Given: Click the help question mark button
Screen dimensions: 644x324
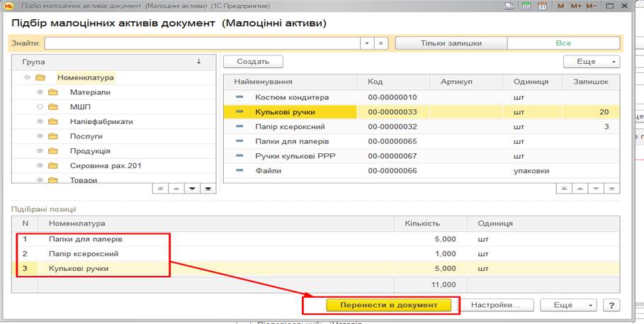Looking at the screenshot, I should point(609,304).
